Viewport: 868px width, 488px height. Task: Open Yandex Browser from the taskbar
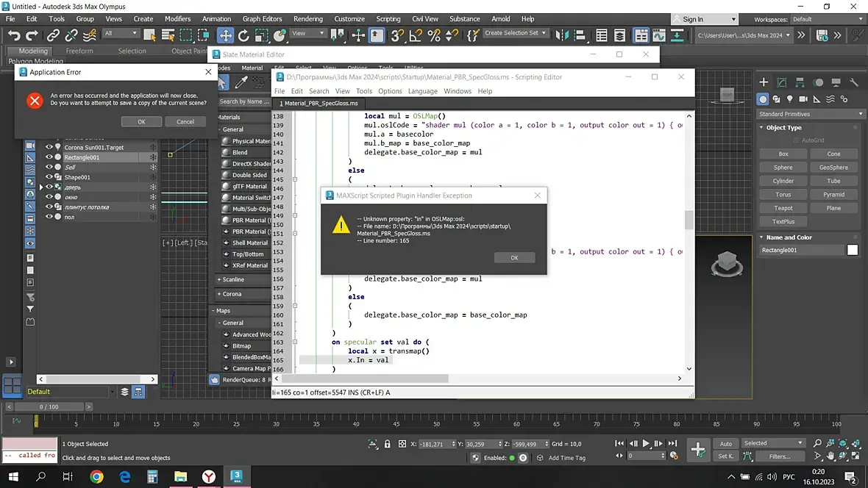click(209, 476)
